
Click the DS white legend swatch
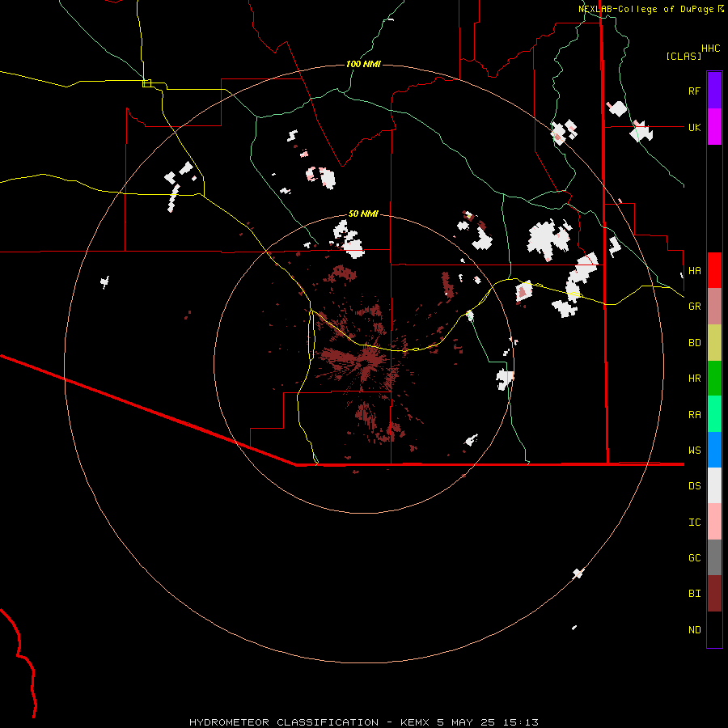pos(714,485)
